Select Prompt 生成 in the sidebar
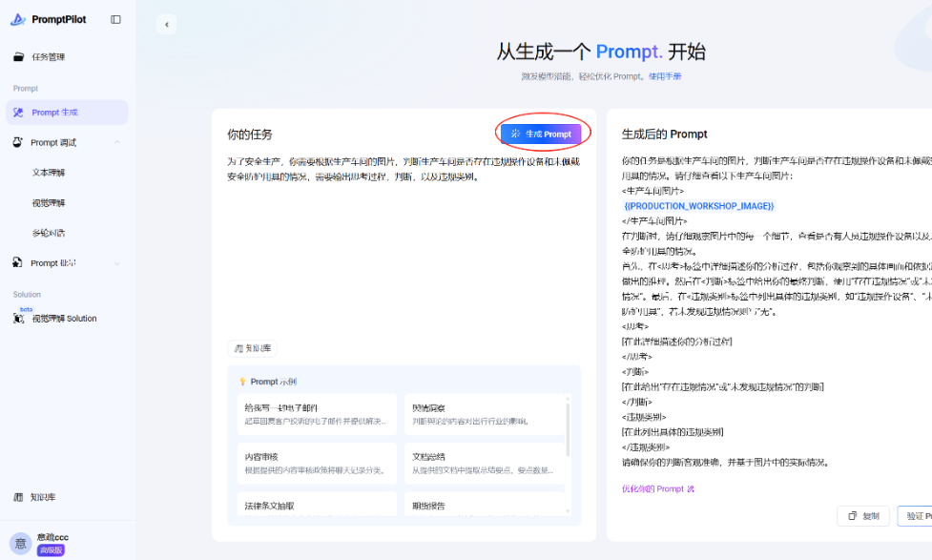The width and height of the screenshot is (932, 560). click(x=67, y=113)
